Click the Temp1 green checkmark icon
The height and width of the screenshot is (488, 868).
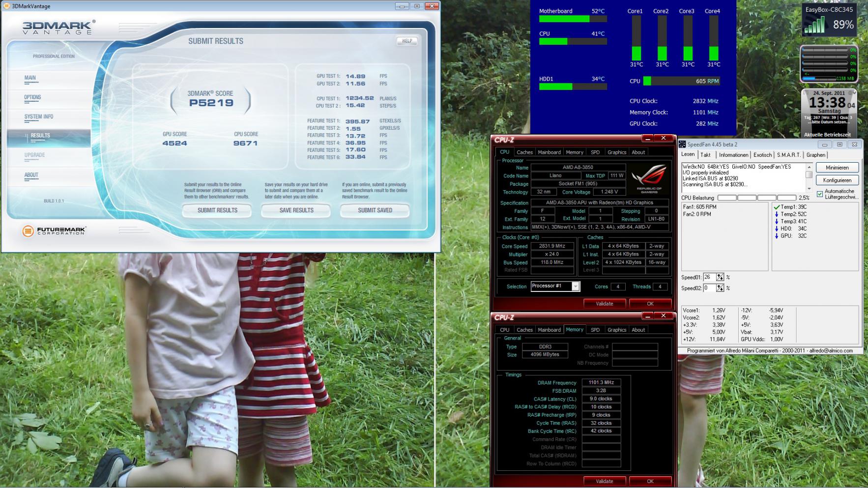[777, 207]
